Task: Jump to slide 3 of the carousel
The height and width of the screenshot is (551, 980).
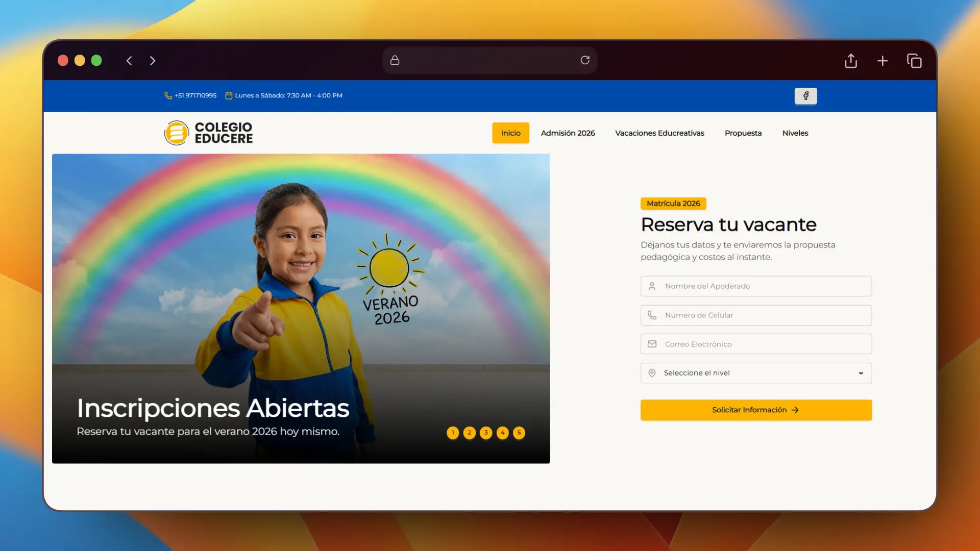Action: (486, 433)
